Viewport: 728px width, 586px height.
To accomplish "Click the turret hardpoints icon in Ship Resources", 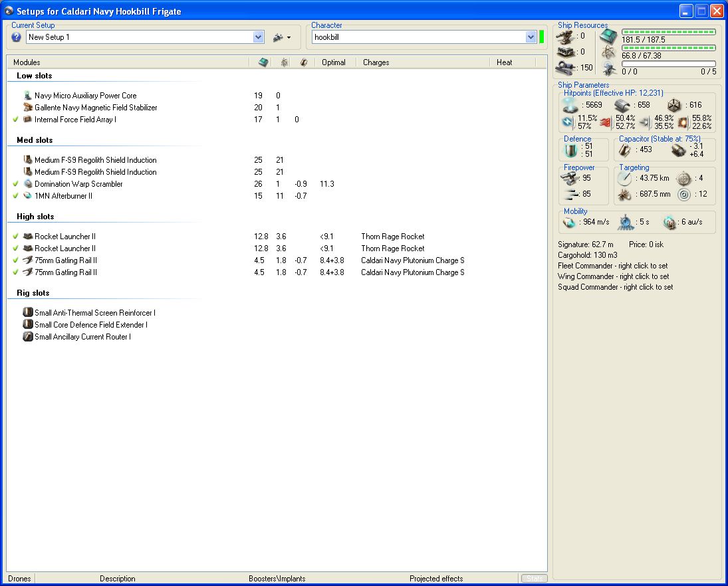I will click(565, 36).
